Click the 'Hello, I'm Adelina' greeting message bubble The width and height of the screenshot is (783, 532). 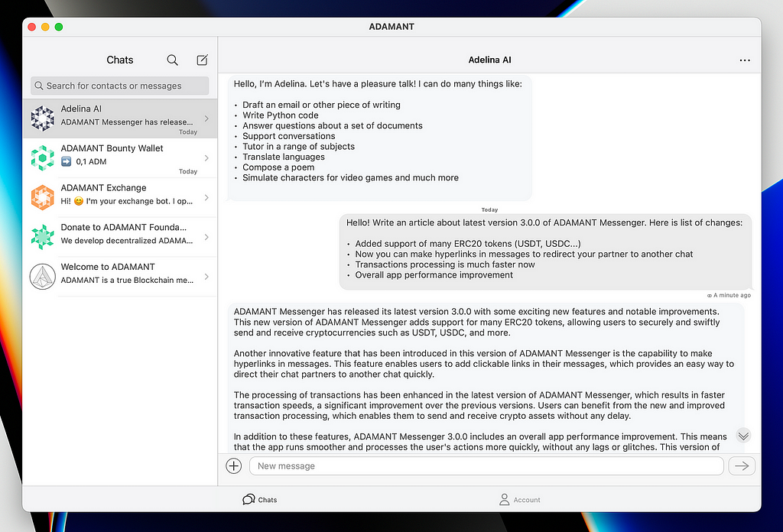[x=379, y=138]
